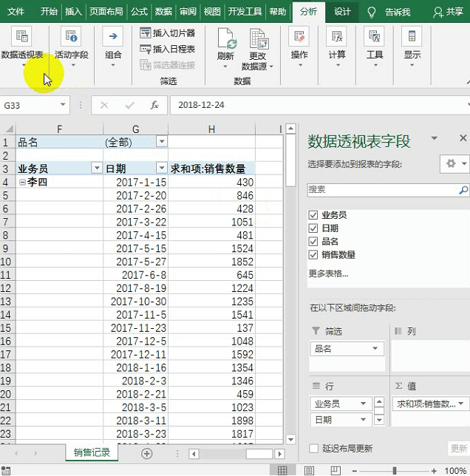Click the select-all corner of the sheet
The image size is (470, 476).
tap(8, 129)
